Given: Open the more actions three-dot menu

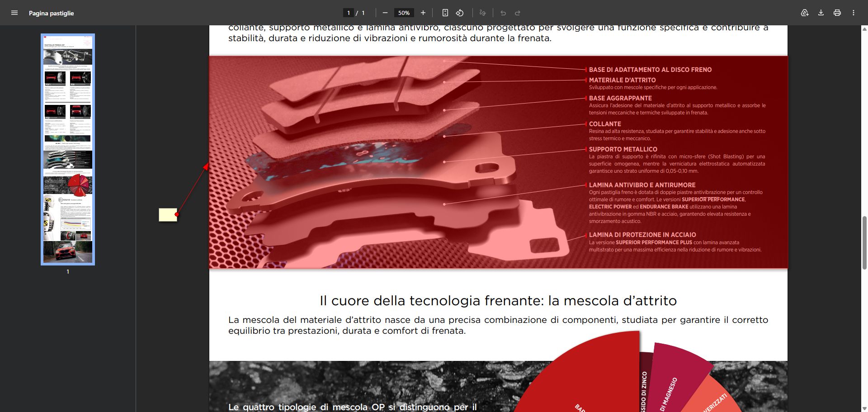Looking at the screenshot, I should (854, 13).
